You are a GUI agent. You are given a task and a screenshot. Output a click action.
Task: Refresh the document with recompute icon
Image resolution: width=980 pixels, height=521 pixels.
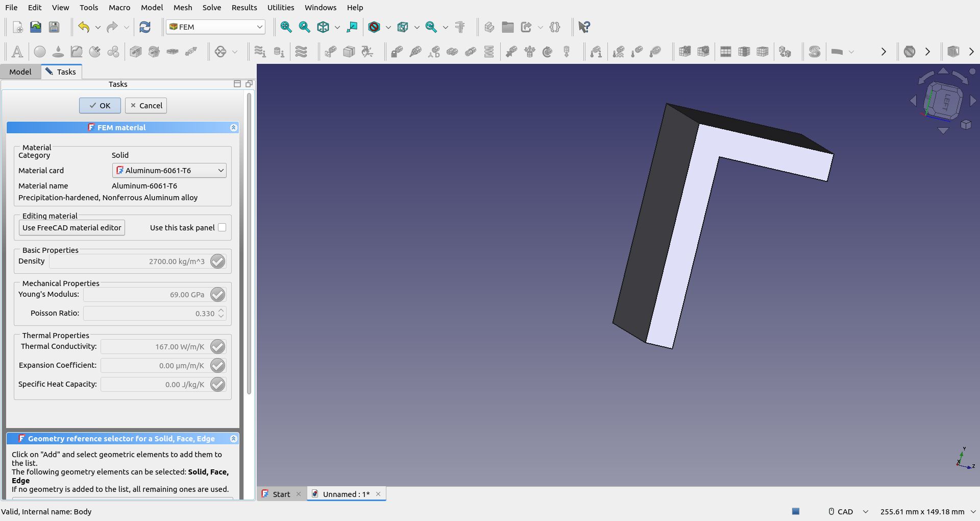click(145, 27)
